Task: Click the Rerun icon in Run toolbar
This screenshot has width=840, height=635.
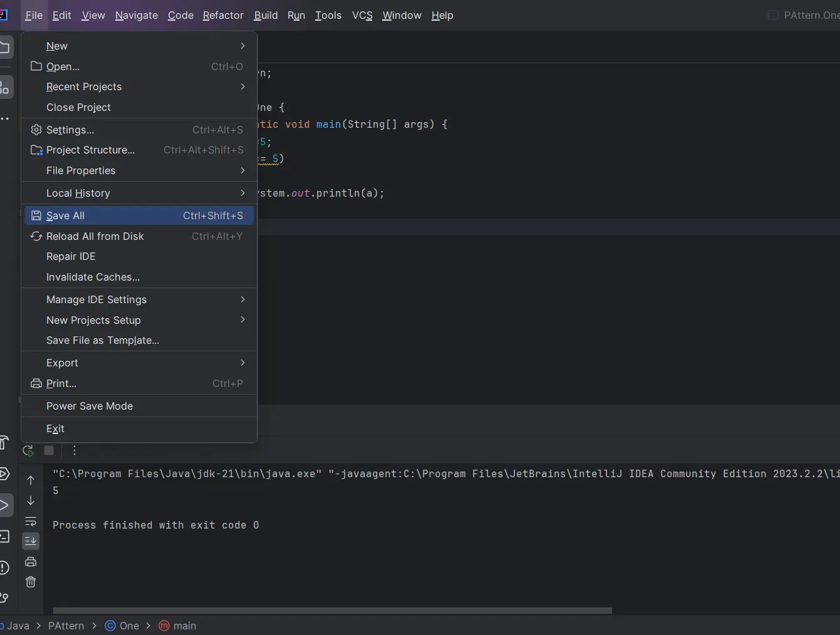Action: 28,450
